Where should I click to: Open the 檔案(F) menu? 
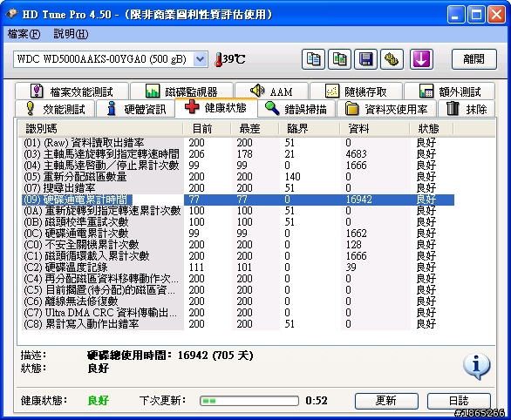pos(24,34)
